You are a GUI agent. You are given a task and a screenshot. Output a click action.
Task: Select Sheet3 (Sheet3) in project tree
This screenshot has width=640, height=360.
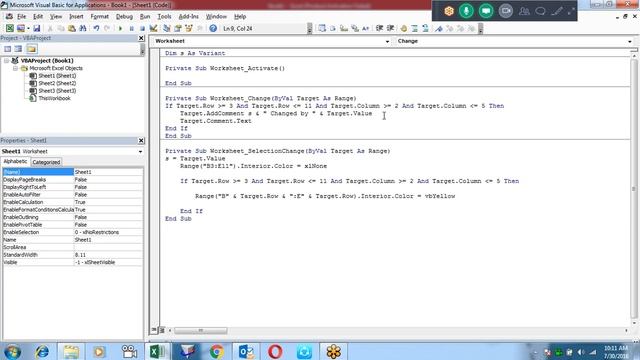coord(57,91)
